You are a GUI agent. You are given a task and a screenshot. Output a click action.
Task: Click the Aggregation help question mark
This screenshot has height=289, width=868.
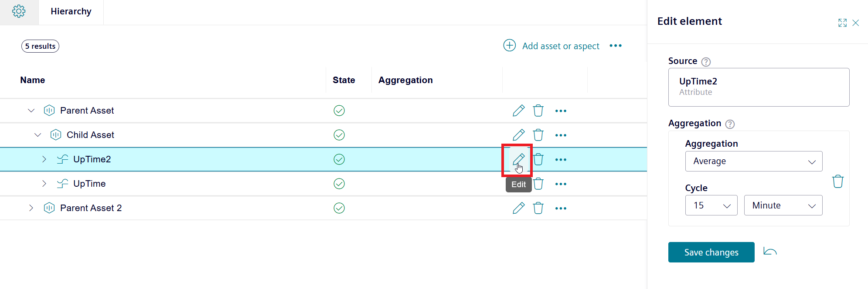pos(730,124)
